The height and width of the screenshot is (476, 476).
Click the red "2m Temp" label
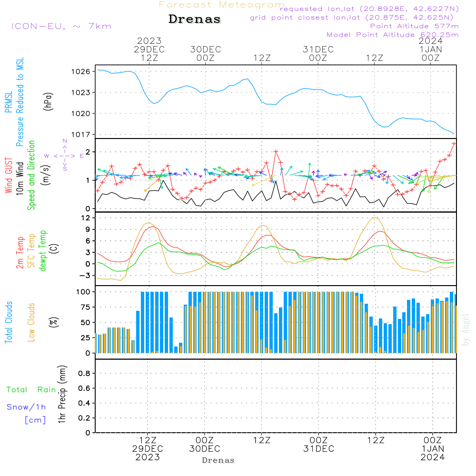pos(20,253)
